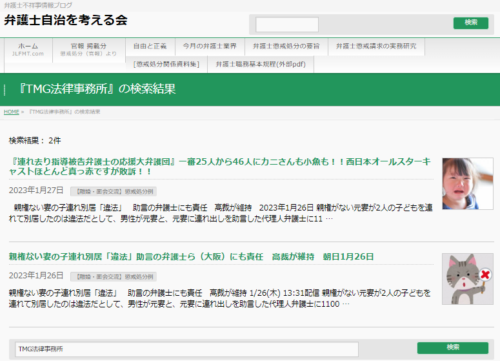Open the 自由と正義 menu item
500x361 pixels.
[x=150, y=46]
